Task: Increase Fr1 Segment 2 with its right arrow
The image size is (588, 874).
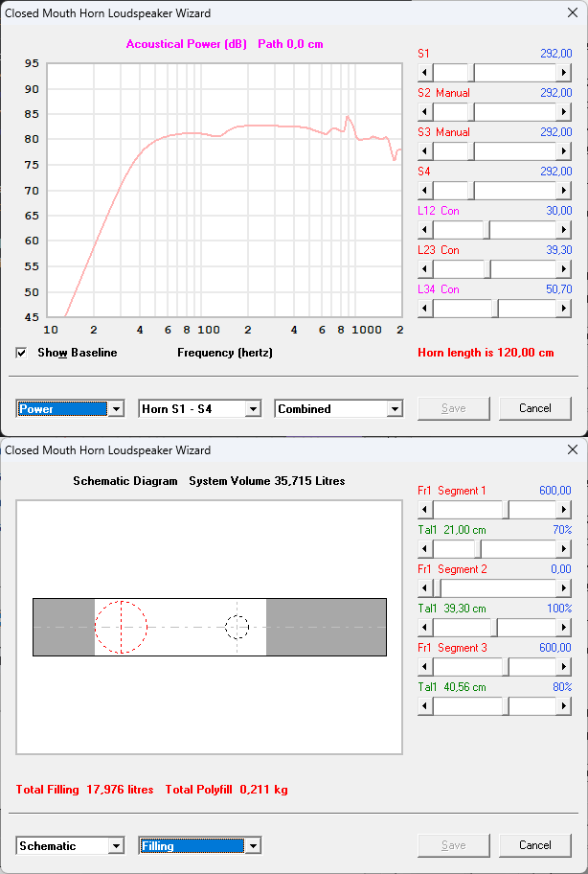Action: click(x=563, y=588)
